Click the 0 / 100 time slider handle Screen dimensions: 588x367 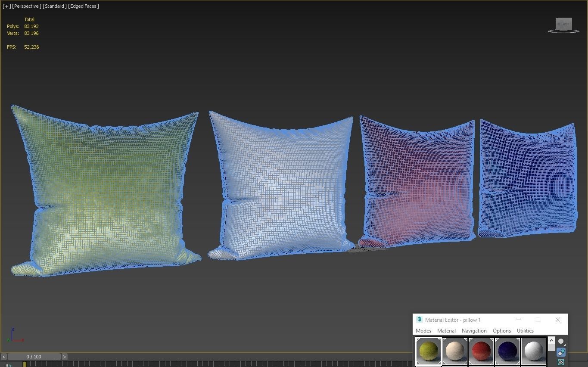pyautogui.click(x=34, y=357)
